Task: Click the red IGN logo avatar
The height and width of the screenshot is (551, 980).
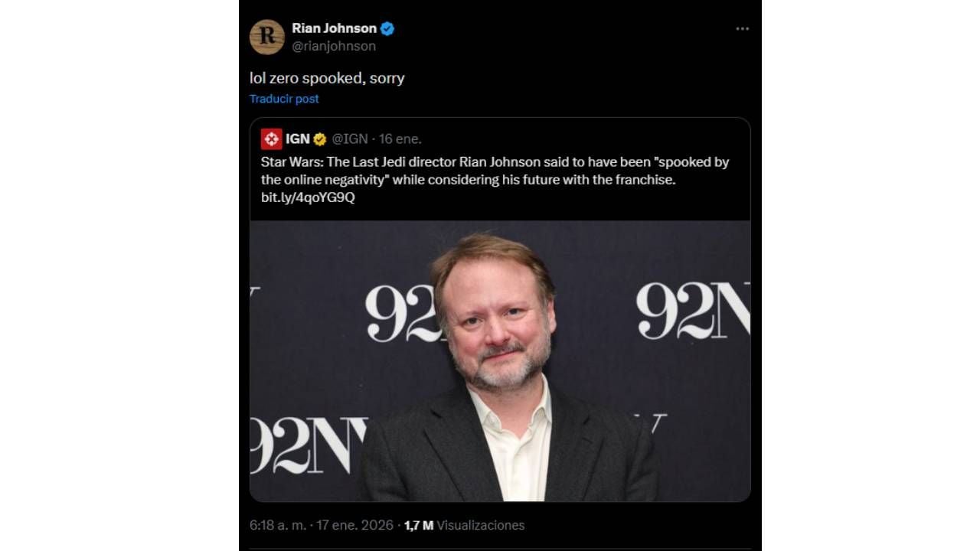Action: [271, 139]
